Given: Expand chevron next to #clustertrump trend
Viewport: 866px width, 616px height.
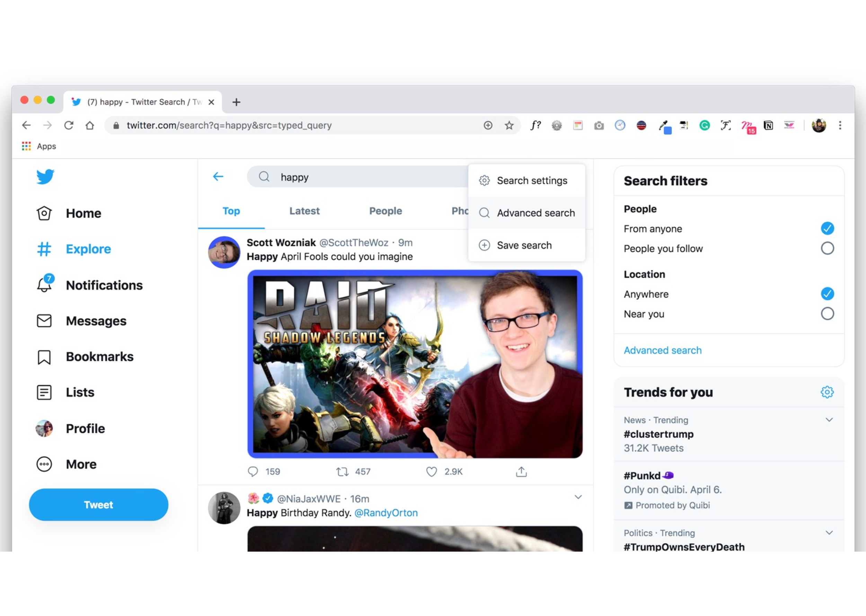Looking at the screenshot, I should 829,420.
